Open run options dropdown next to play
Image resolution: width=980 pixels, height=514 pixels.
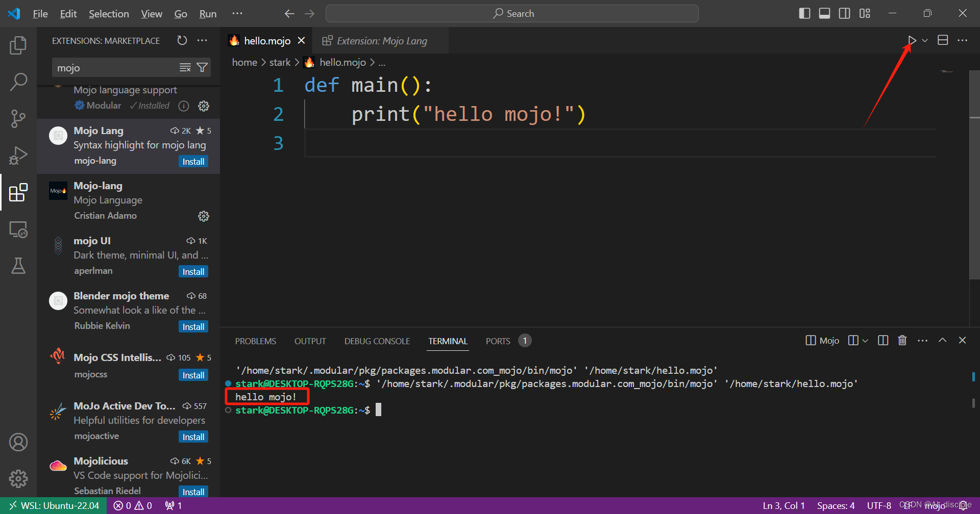pos(925,40)
